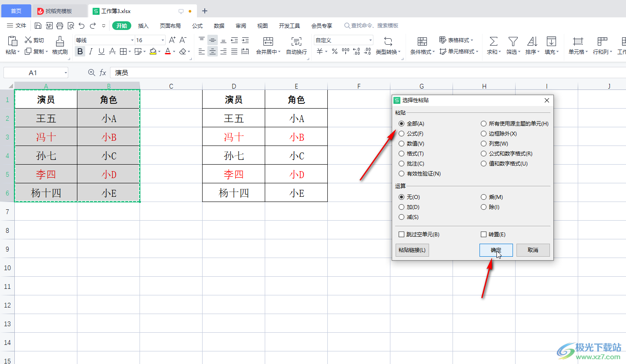Click the 取消 button in dialog
The image size is (626, 364).
tap(533, 250)
